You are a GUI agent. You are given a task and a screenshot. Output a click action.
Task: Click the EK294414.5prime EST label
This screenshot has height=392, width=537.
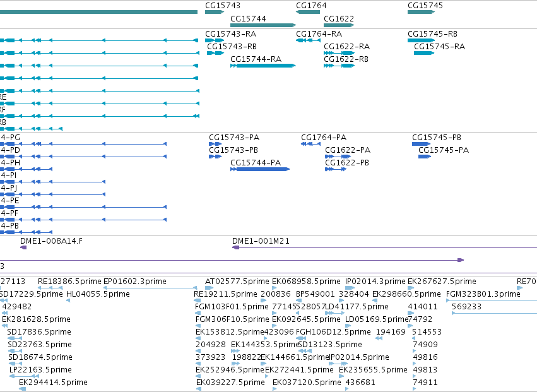53,383
